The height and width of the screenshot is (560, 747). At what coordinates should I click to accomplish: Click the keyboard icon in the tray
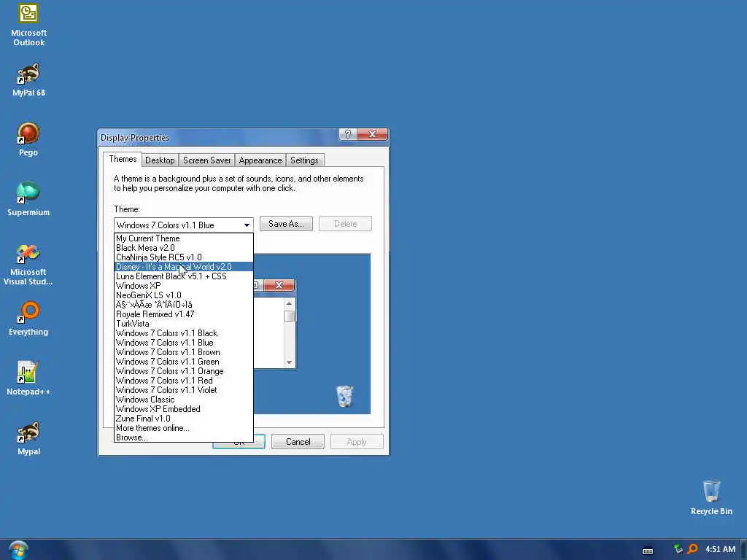[x=648, y=551]
